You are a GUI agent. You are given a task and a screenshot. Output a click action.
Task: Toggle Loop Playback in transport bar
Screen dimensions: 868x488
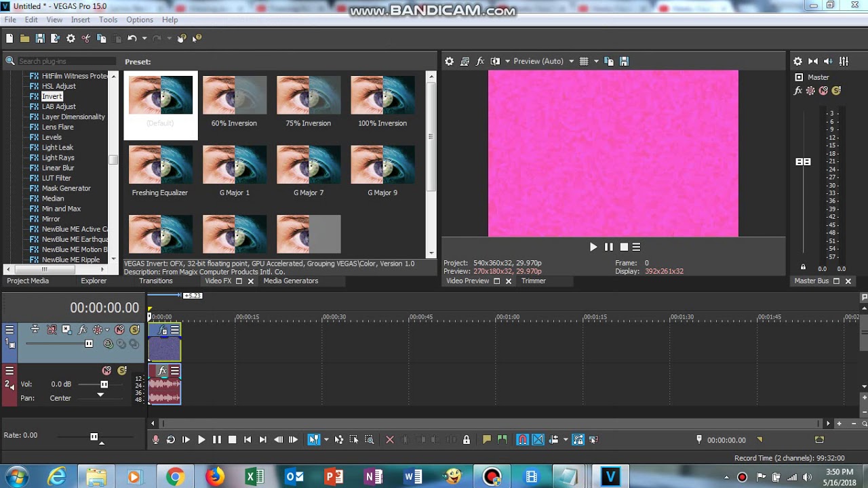tap(171, 440)
